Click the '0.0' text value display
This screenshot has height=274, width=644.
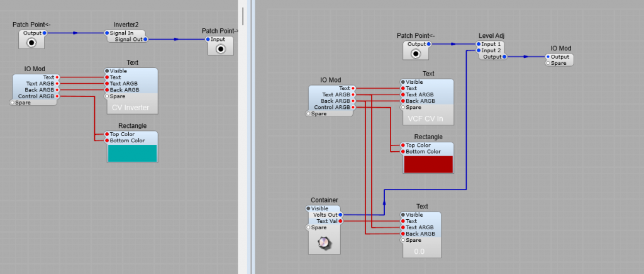pyautogui.click(x=420, y=251)
